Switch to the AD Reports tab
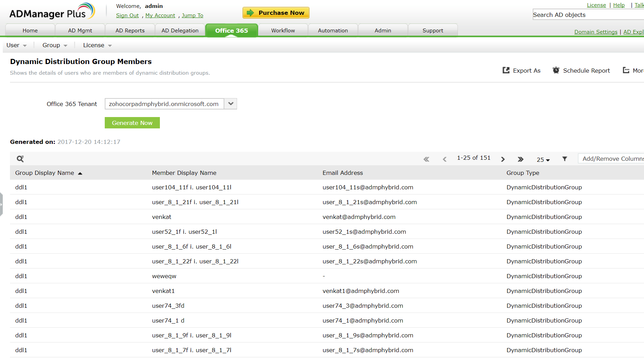 point(130,30)
